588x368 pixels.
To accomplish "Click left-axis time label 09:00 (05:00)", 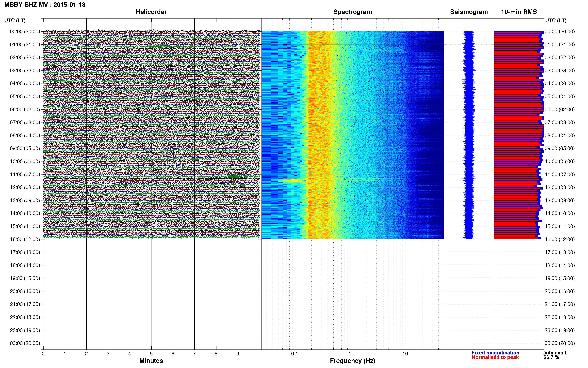I will [25, 148].
